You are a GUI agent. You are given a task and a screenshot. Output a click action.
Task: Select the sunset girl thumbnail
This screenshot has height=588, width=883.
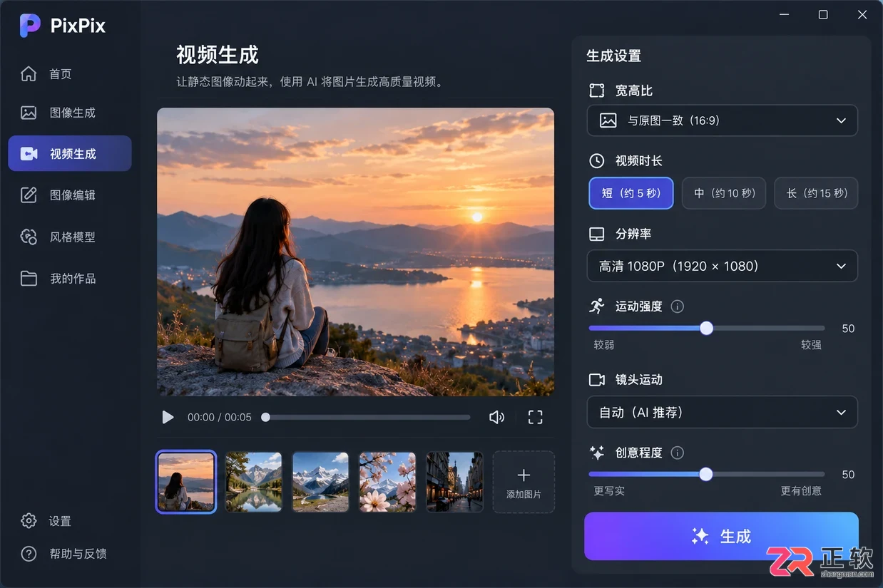pyautogui.click(x=185, y=481)
